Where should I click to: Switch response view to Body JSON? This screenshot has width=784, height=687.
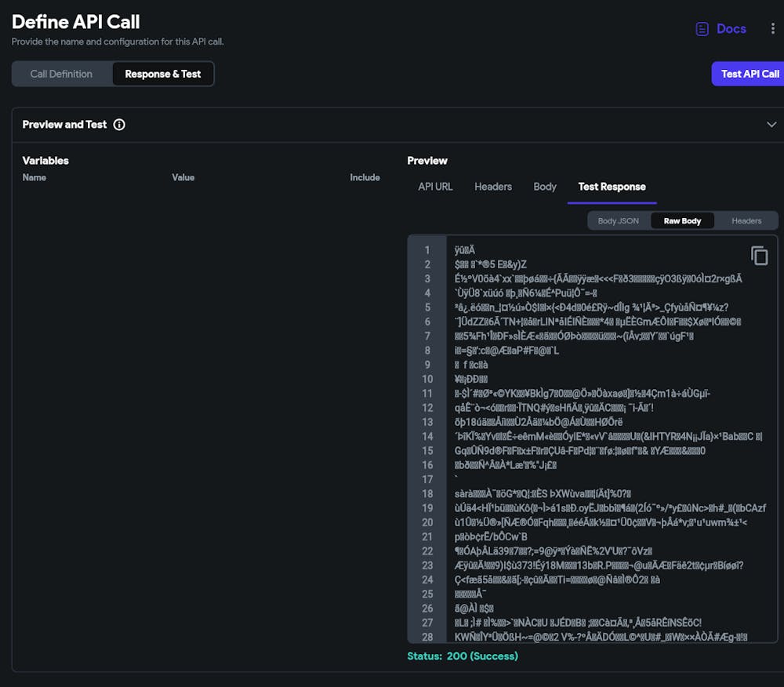coord(619,220)
